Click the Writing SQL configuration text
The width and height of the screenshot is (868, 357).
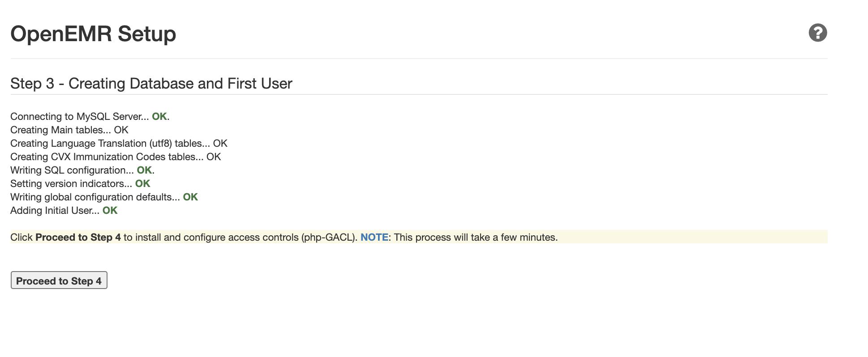pyautogui.click(x=72, y=170)
